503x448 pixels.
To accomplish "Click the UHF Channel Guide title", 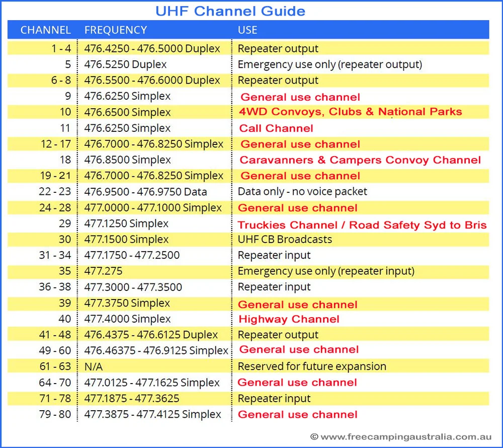I will 230,11.
